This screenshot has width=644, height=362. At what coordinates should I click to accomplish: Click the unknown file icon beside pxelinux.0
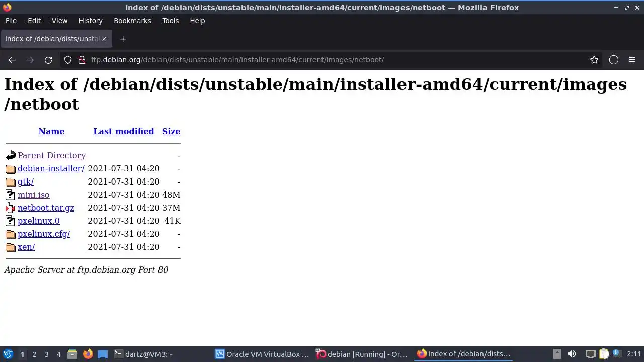11,221
